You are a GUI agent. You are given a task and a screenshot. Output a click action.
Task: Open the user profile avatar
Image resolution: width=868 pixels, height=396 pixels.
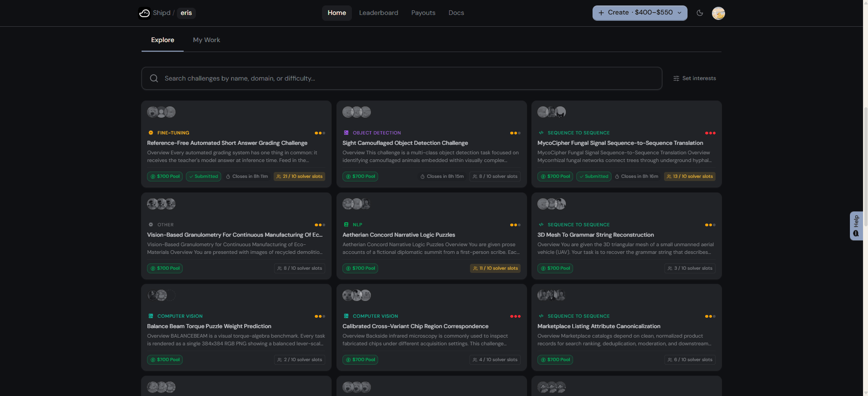click(x=718, y=13)
